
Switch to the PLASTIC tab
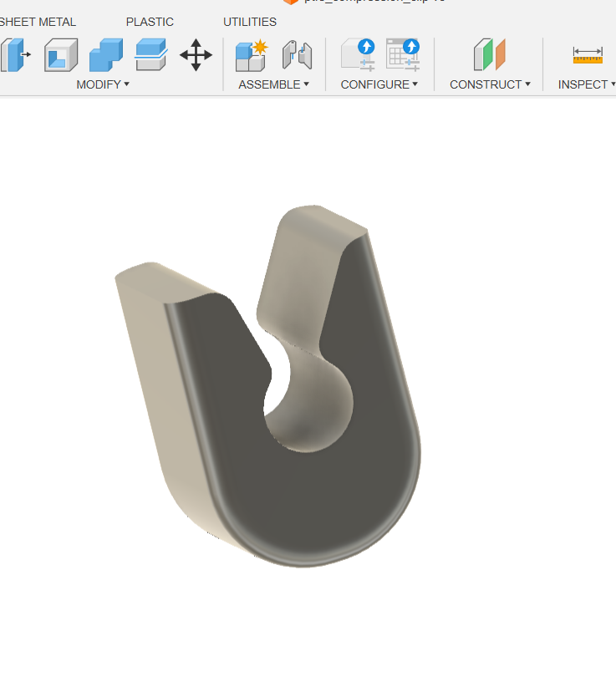pyautogui.click(x=150, y=22)
